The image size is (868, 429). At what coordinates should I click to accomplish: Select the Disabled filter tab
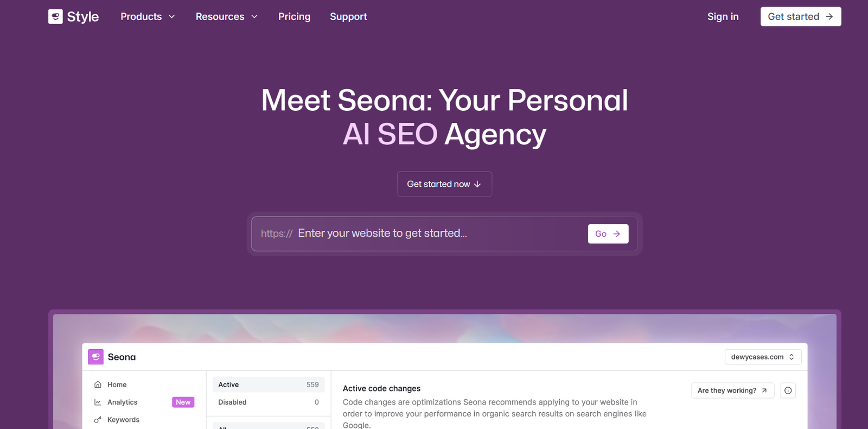click(x=268, y=402)
